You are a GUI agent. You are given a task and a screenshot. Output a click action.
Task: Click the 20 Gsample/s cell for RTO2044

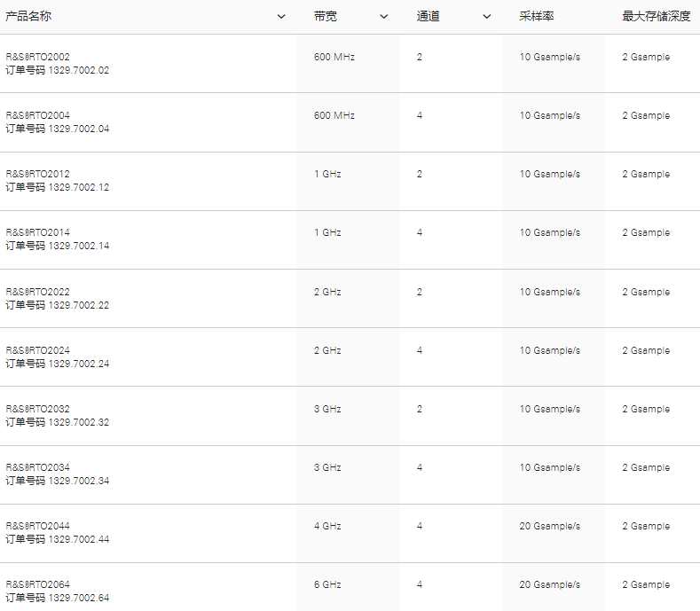click(550, 526)
